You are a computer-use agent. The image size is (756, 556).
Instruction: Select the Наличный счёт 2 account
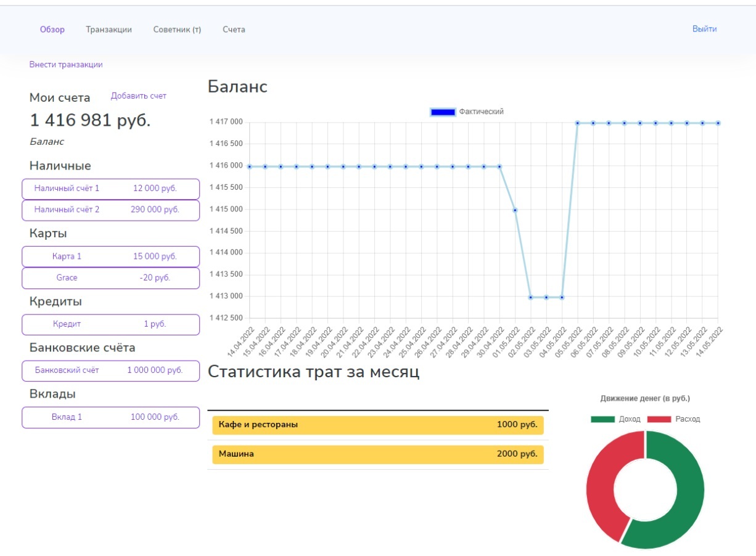[110, 210]
